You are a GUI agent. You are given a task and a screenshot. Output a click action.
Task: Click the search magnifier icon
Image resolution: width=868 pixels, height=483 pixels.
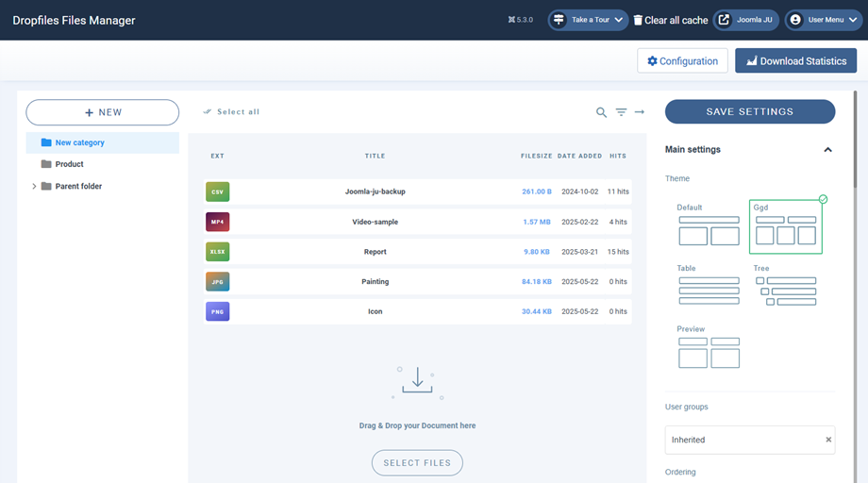point(601,112)
